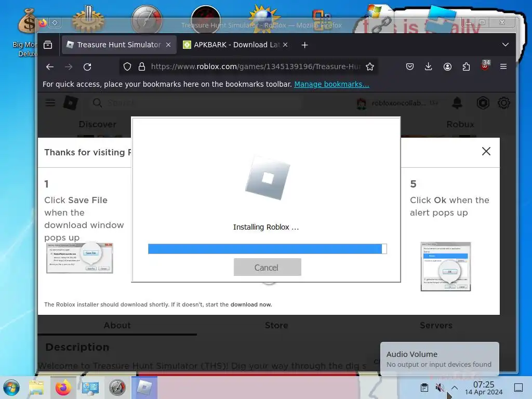Image resolution: width=532 pixels, height=399 pixels.
Task: Cancel the Roblox installation
Action: click(268, 268)
